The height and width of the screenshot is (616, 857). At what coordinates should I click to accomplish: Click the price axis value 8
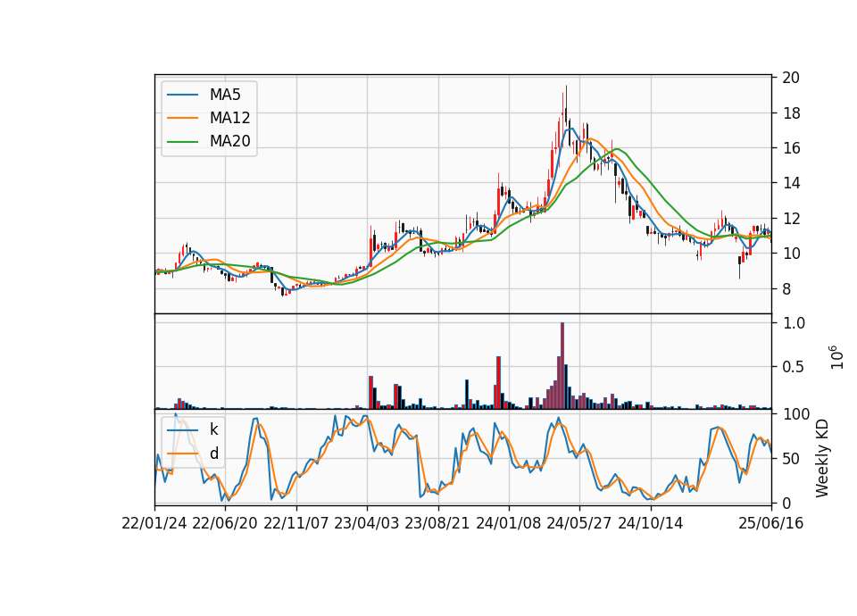786,289
